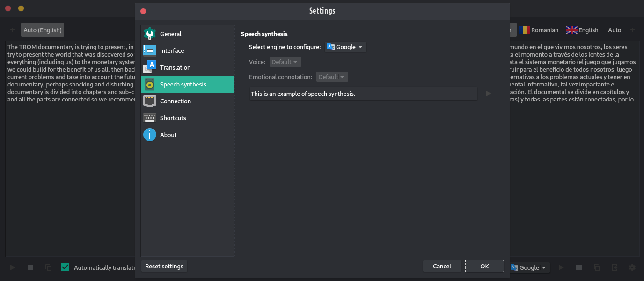Screen dimensions: 644x281
Task: Click the copy-all export icon next to gear
Action: (615, 267)
